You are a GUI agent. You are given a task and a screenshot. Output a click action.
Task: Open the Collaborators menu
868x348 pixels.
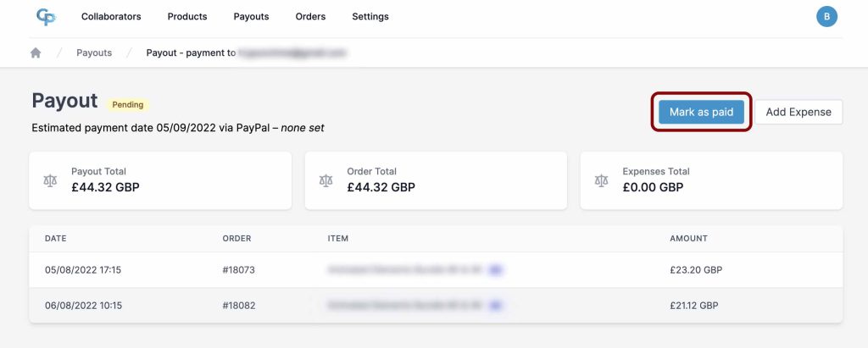[111, 17]
